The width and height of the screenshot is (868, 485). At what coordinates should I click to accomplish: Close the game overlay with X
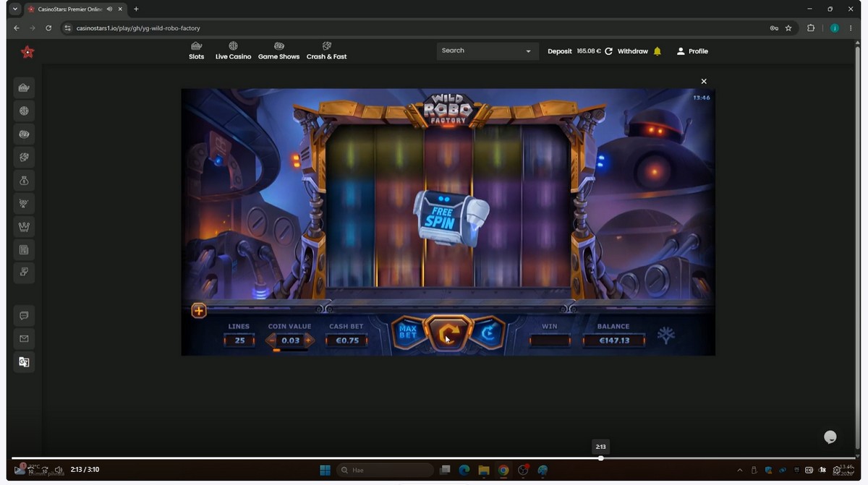point(704,81)
